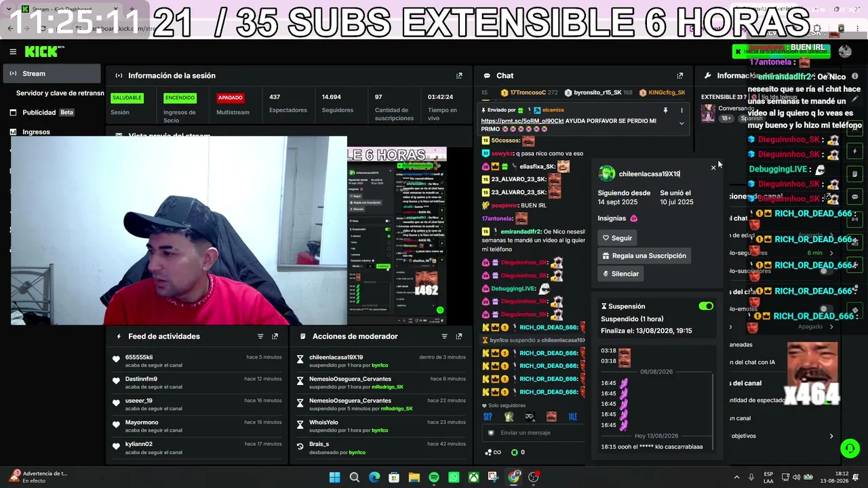Click follower entry Mayormono
868x488 pixels.
tap(142, 422)
